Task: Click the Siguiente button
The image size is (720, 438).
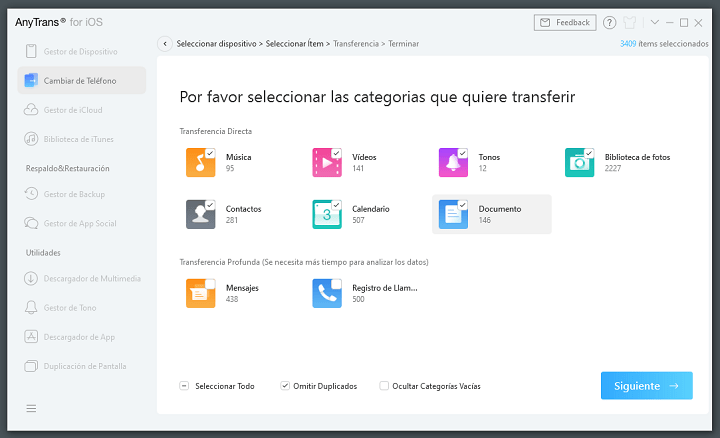Action: point(647,386)
